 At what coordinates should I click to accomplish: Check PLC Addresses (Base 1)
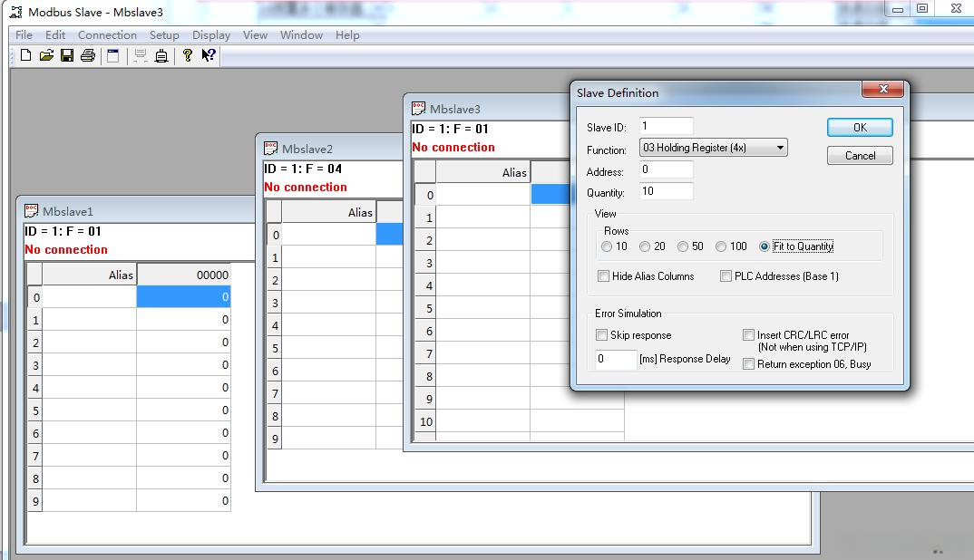click(726, 275)
